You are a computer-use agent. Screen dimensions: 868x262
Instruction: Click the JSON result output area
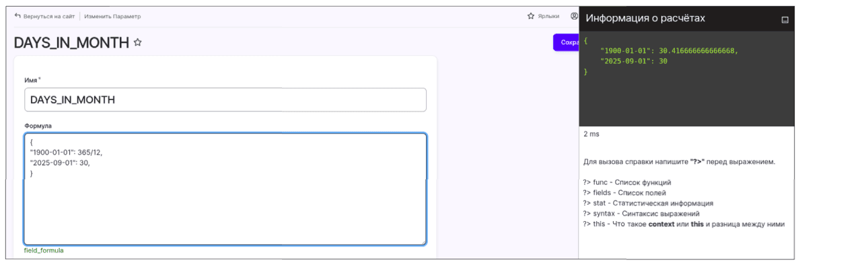(x=686, y=78)
